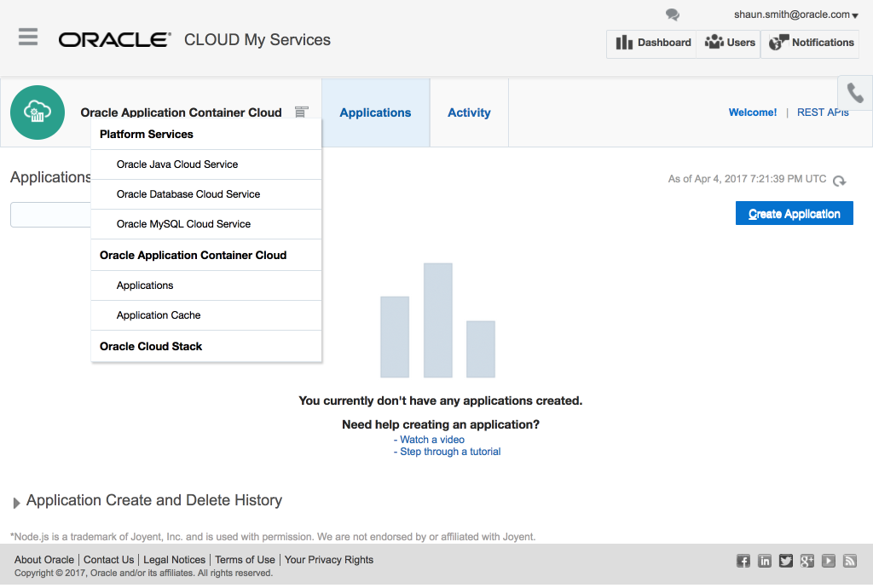Open the chat bubbles icon

click(x=673, y=14)
